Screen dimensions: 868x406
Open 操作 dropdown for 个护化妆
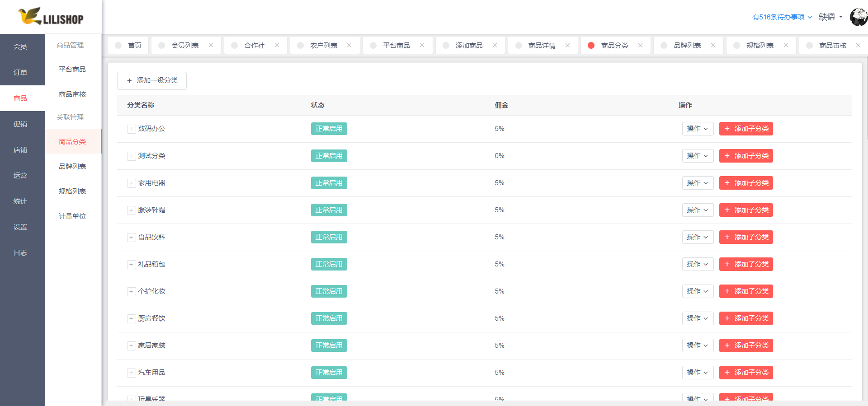click(698, 291)
